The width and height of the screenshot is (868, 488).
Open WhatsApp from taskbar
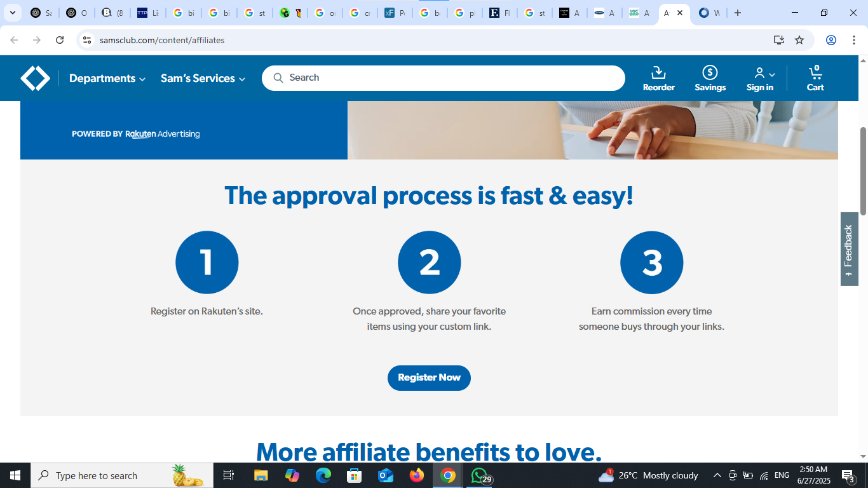(x=480, y=475)
